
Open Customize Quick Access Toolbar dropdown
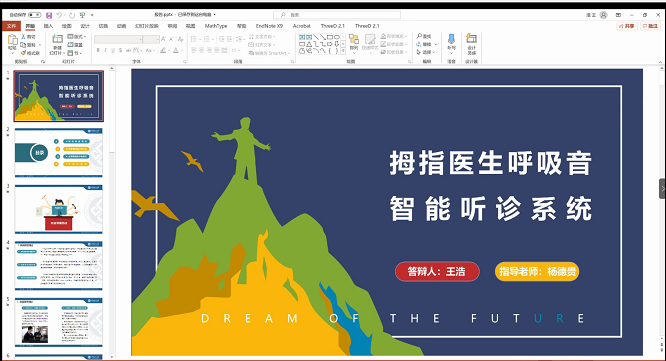point(93,15)
